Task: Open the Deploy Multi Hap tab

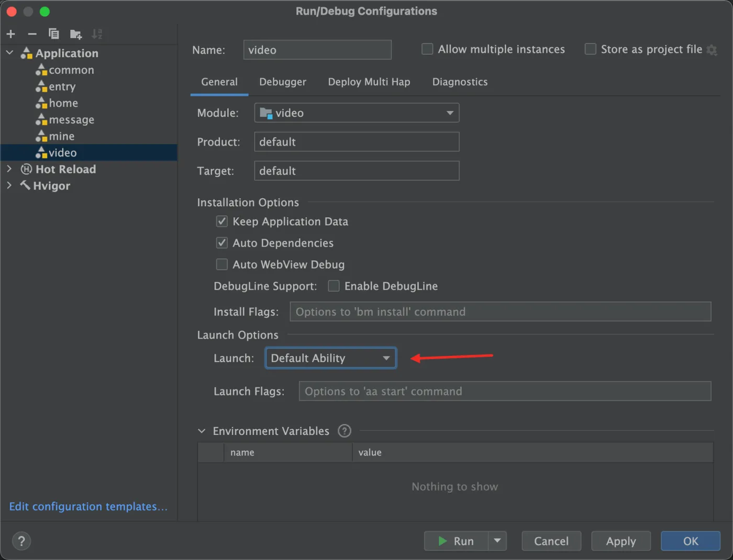Action: coord(369,82)
